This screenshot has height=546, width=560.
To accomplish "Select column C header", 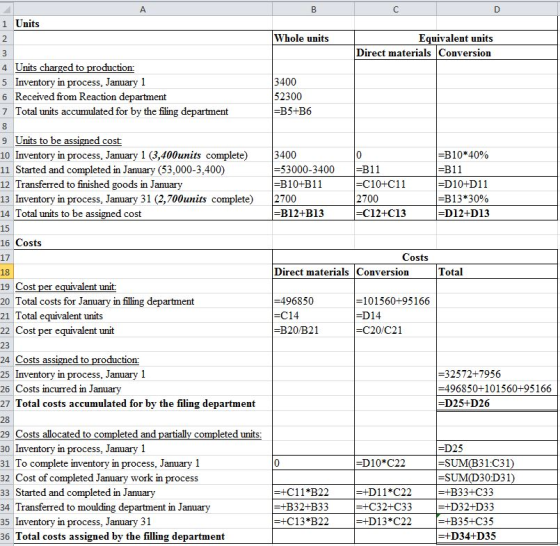I will (395, 9).
